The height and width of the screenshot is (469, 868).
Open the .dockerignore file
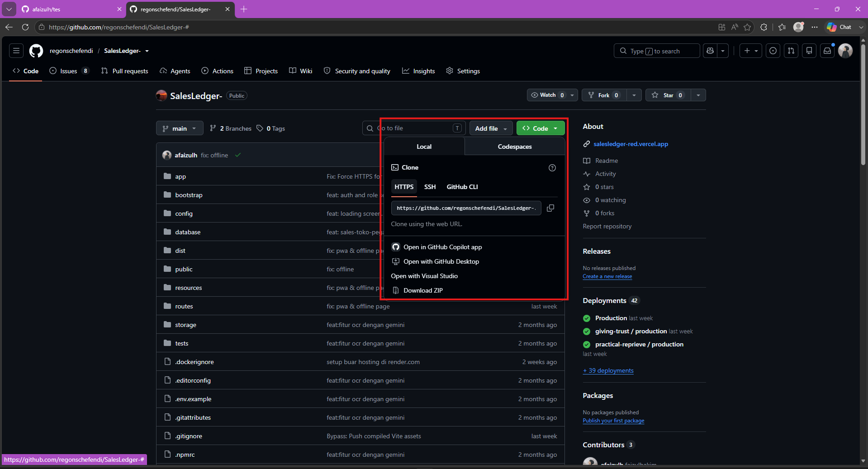[x=194, y=362]
